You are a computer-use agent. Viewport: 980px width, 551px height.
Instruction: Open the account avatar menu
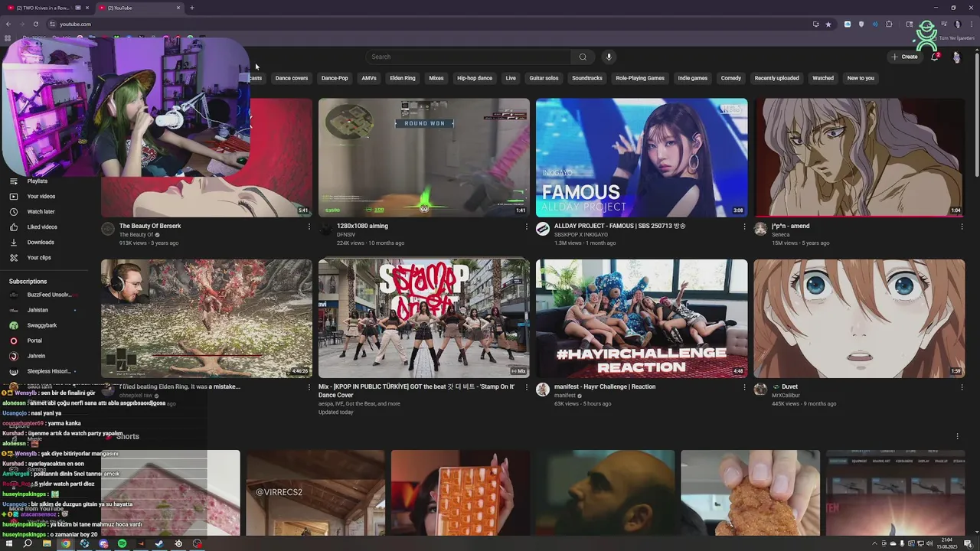click(956, 57)
